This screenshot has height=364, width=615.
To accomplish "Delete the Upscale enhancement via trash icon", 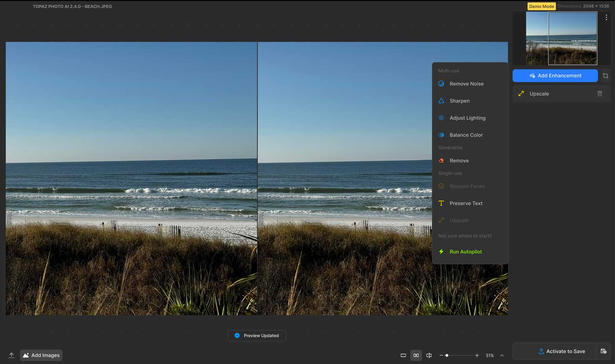I will click(x=600, y=93).
